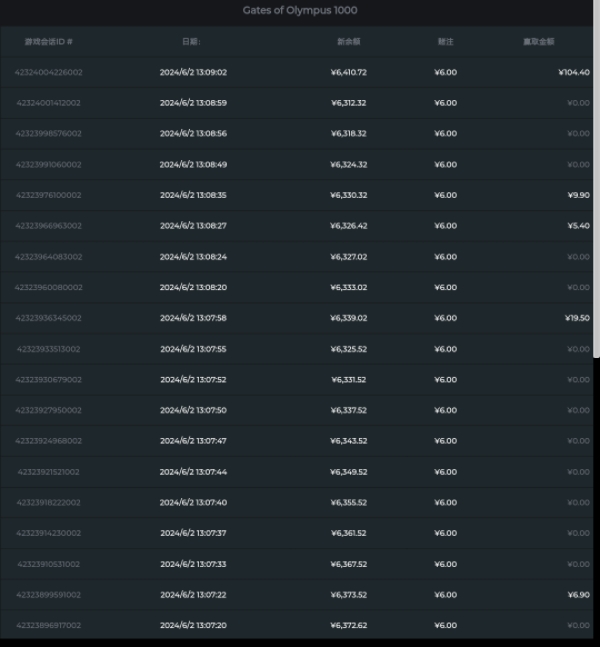Click the 新余额 column header
Viewport: 600px width, 647px height.
[349, 42]
